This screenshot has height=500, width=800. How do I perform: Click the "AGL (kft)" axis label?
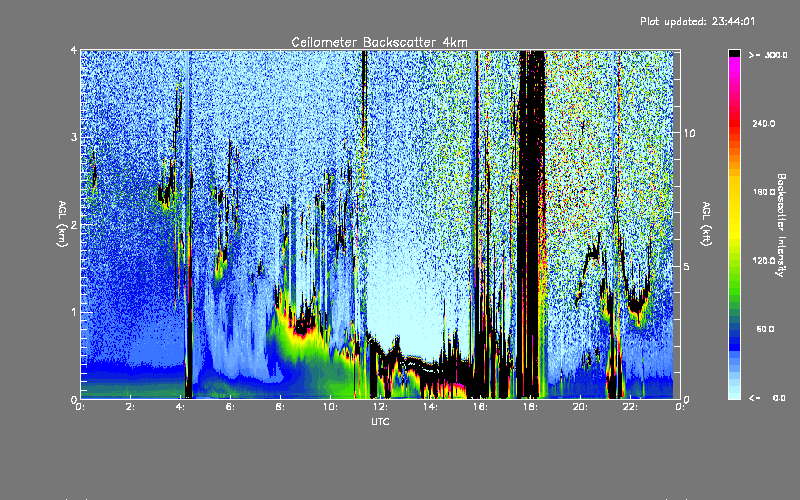[x=706, y=224]
